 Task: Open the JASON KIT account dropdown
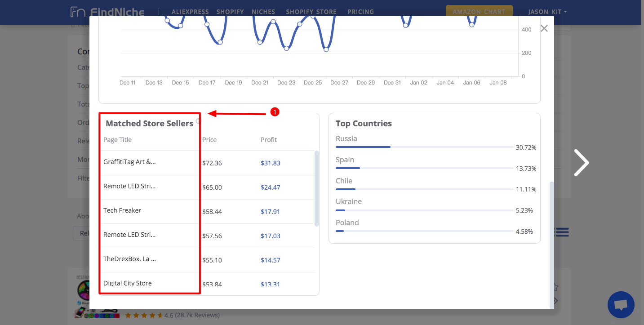[546, 12]
